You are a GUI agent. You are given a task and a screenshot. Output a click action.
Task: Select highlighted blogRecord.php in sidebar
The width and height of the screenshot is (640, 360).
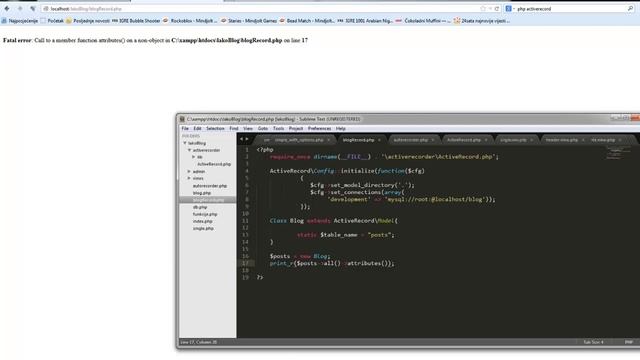point(208,200)
